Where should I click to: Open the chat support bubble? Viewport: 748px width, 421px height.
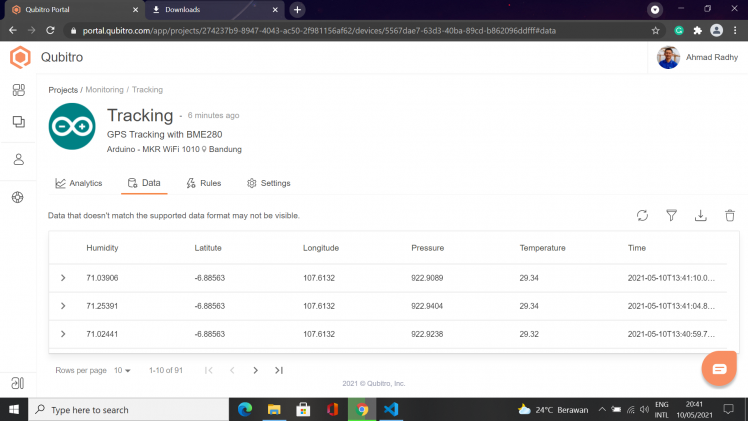click(719, 368)
